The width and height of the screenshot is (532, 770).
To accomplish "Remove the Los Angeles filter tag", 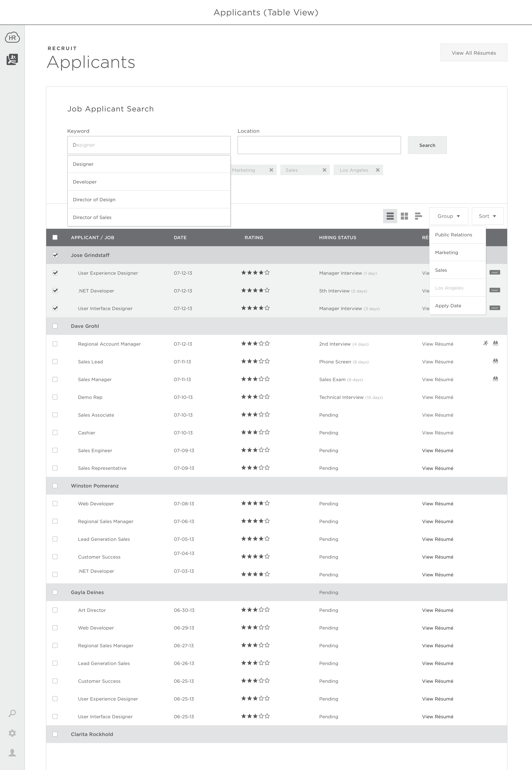I will click(x=378, y=170).
